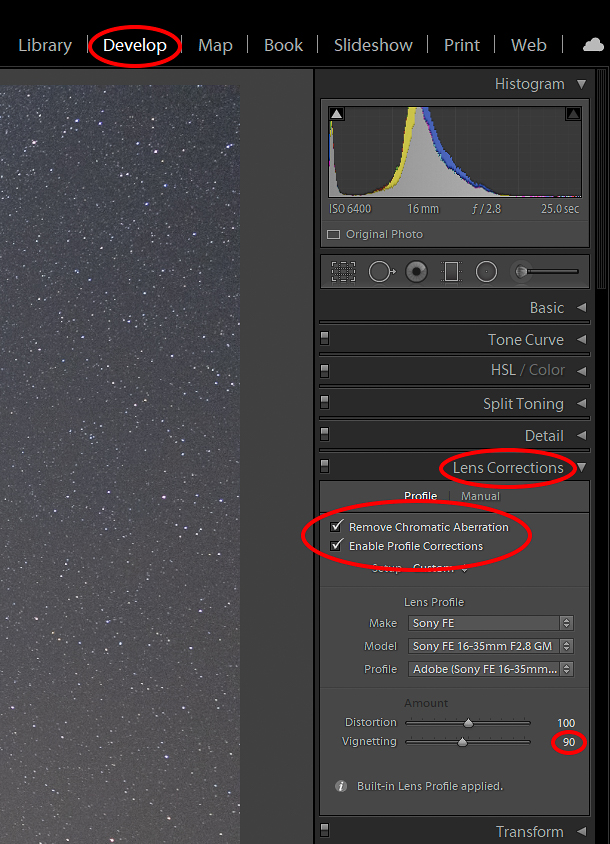Viewport: 610px width, 844px height.
Task: Click the f / 2.8 aperture text
Action: pyautogui.click(x=486, y=209)
